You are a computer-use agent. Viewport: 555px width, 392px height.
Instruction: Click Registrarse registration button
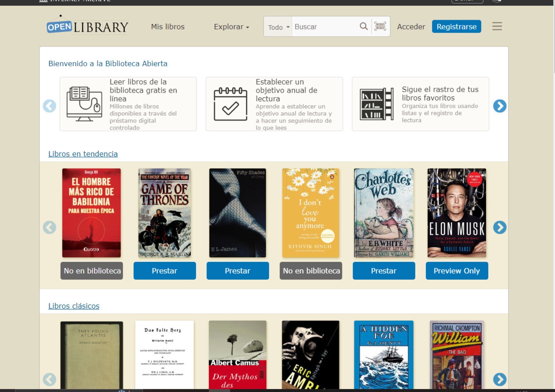point(457,27)
